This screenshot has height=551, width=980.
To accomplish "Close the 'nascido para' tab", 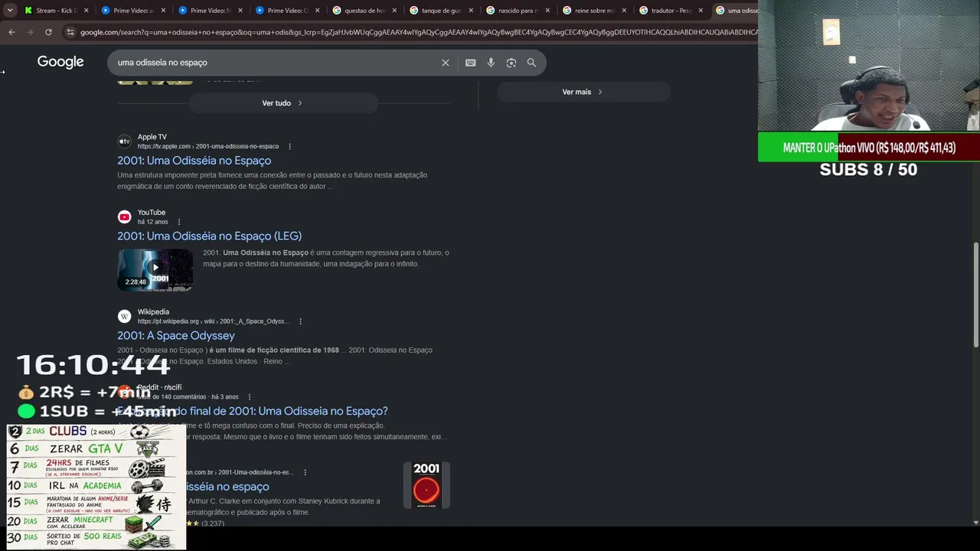I will click(547, 11).
